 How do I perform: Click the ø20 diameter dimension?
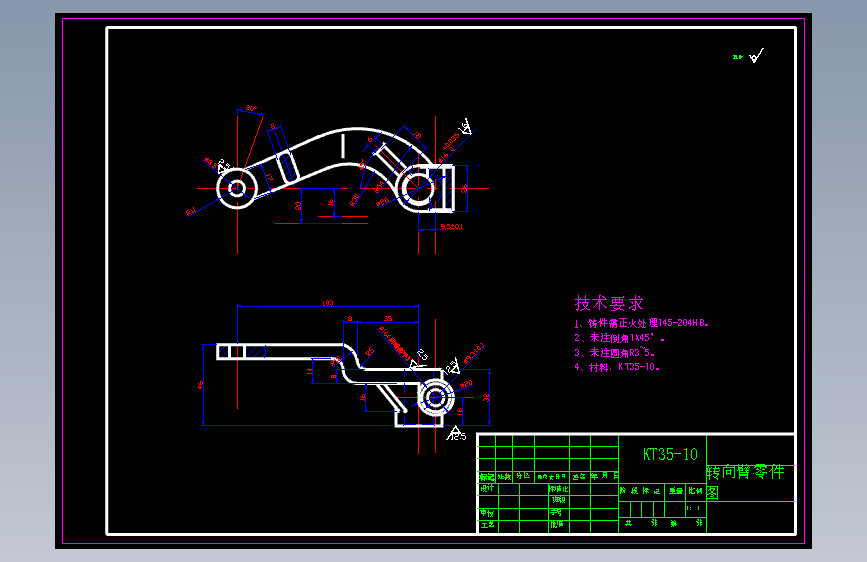tap(466, 384)
